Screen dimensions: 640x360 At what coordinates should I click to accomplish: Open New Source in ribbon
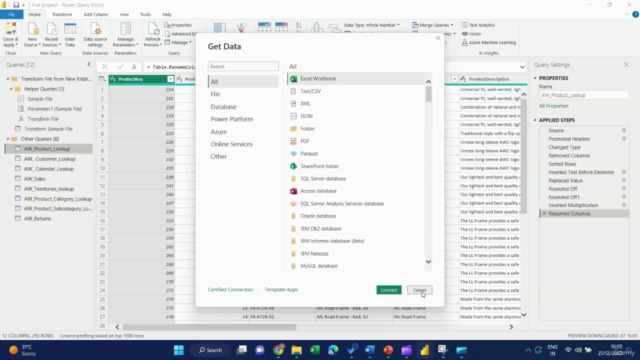click(x=32, y=35)
